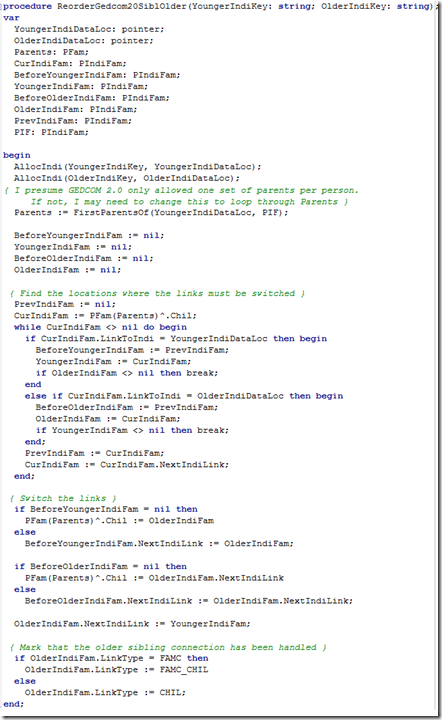
Task: Click BeforeYoungerIndiFam := nil assignment
Action: [89, 236]
